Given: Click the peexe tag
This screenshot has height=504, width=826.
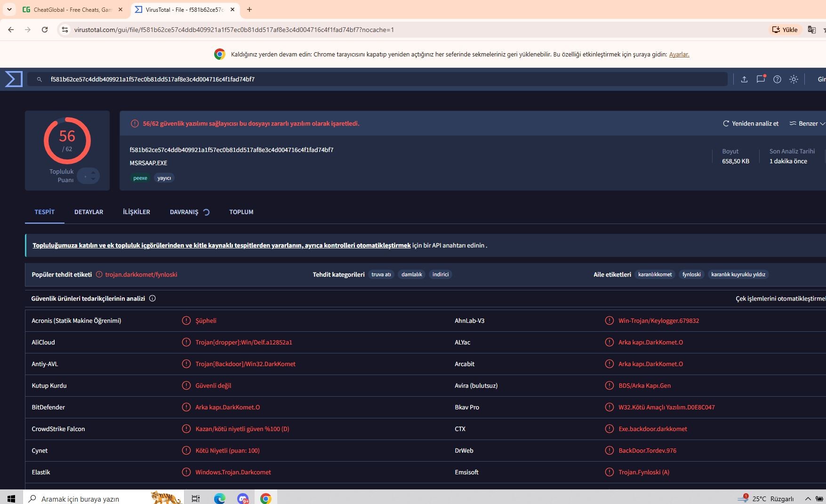Looking at the screenshot, I should [x=140, y=178].
